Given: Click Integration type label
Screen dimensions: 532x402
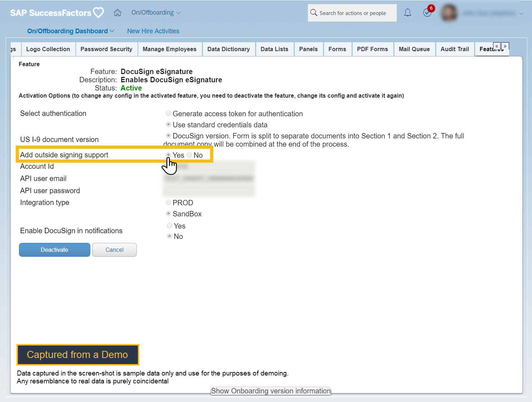Looking at the screenshot, I should coord(45,202).
